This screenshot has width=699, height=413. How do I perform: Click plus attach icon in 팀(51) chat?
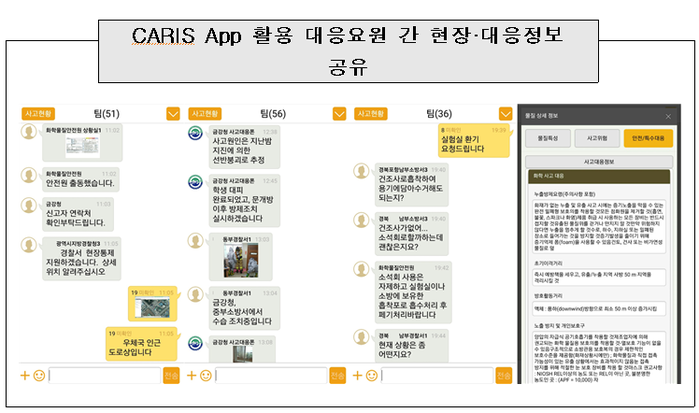point(25,376)
